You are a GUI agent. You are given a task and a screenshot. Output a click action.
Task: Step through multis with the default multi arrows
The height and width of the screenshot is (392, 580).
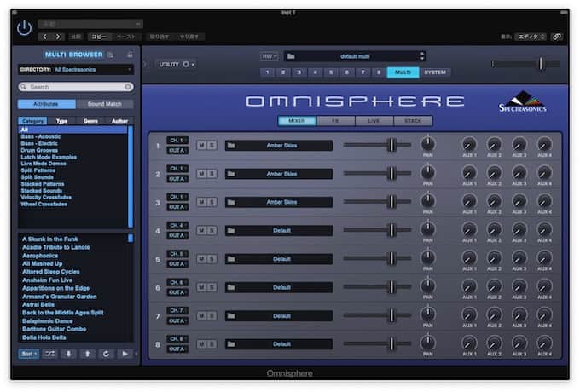pyautogui.click(x=422, y=56)
